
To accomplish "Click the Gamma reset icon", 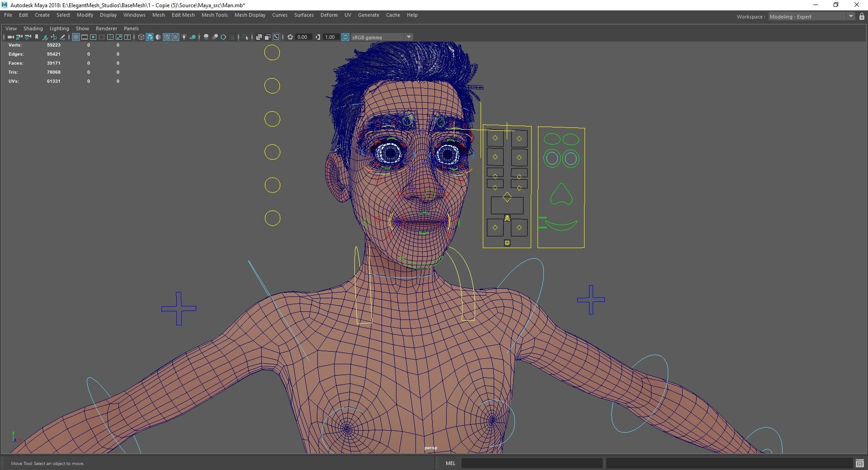I will click(318, 37).
